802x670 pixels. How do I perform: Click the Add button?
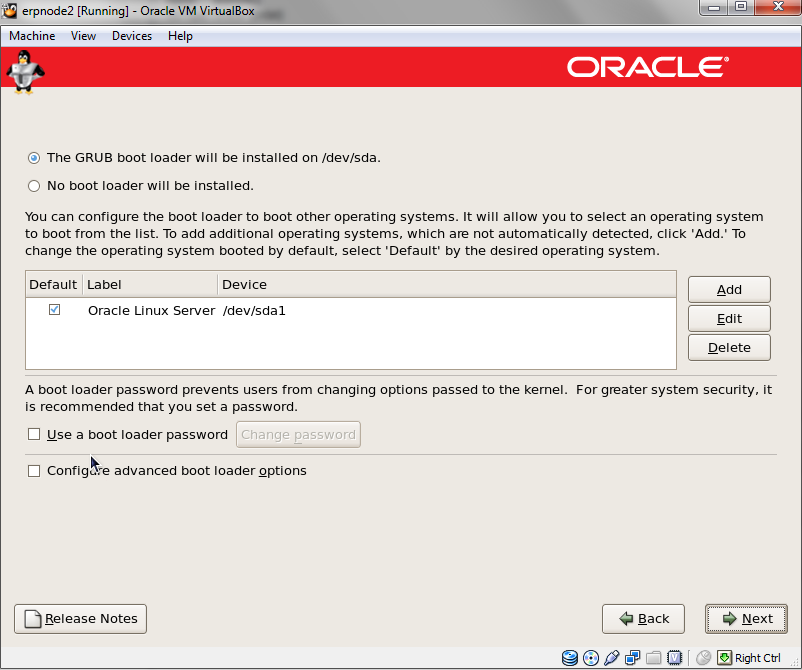point(729,289)
